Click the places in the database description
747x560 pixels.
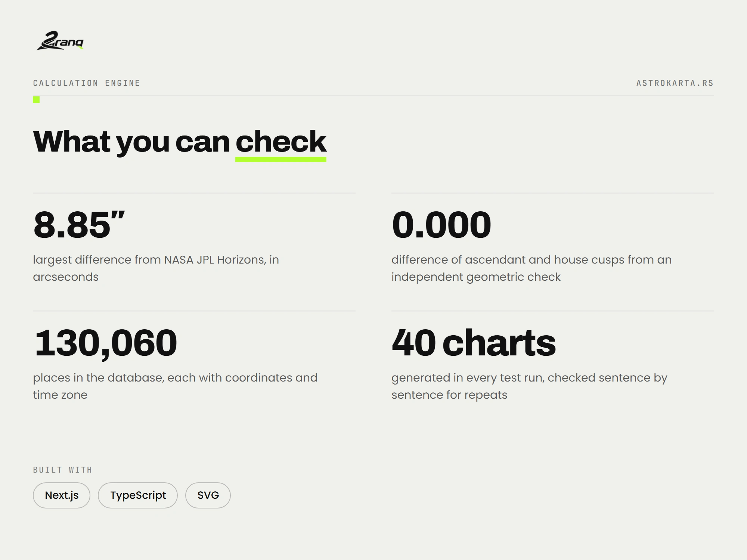175,386
